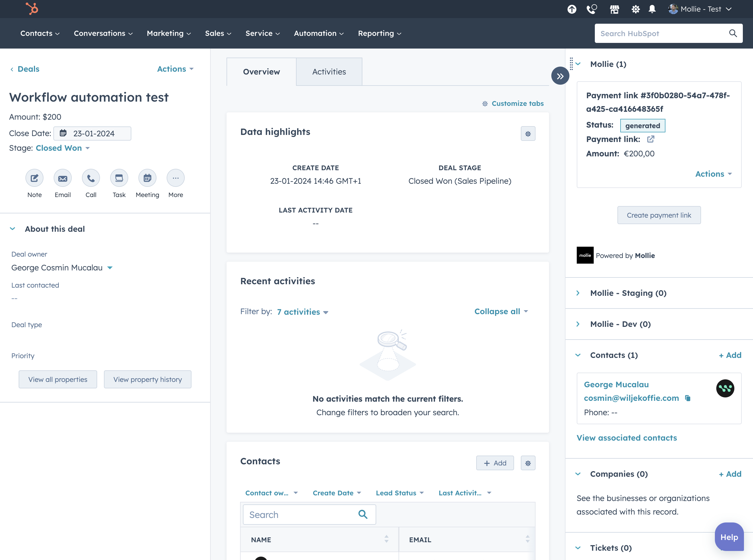753x560 pixels.
Task: Collapse the Mollie (1) section
Action: point(578,64)
